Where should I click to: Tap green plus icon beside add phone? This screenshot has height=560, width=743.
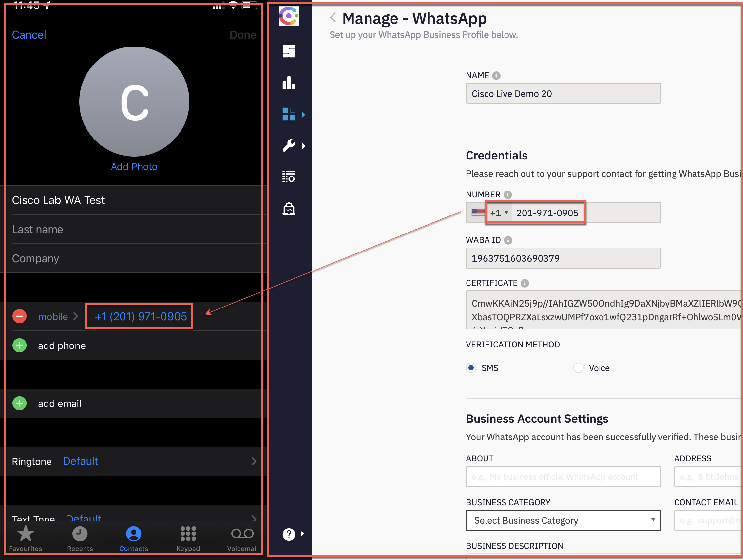[19, 345]
